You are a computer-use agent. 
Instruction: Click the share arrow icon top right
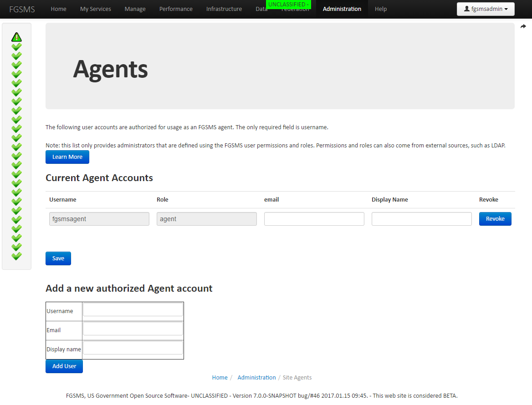point(523,26)
